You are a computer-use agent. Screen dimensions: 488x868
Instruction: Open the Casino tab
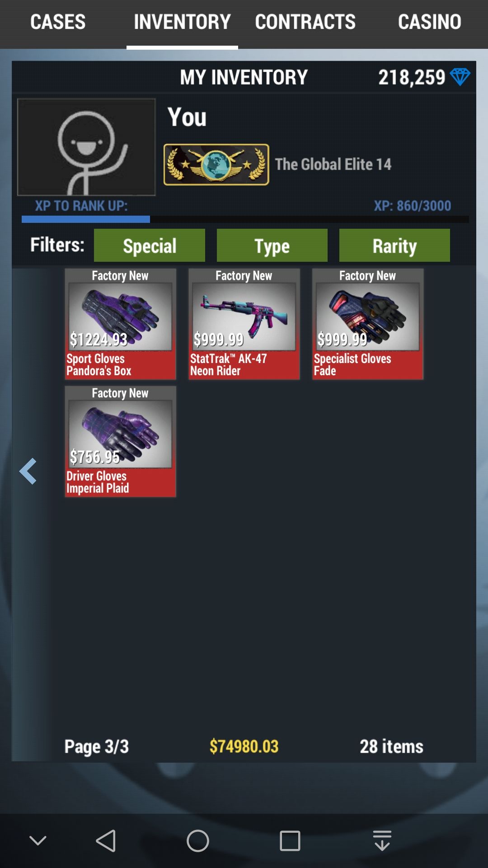pyautogui.click(x=430, y=22)
